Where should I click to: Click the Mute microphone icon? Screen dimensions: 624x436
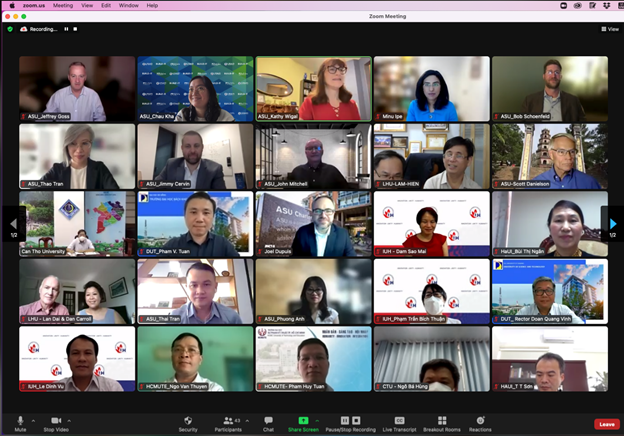pos(20,420)
